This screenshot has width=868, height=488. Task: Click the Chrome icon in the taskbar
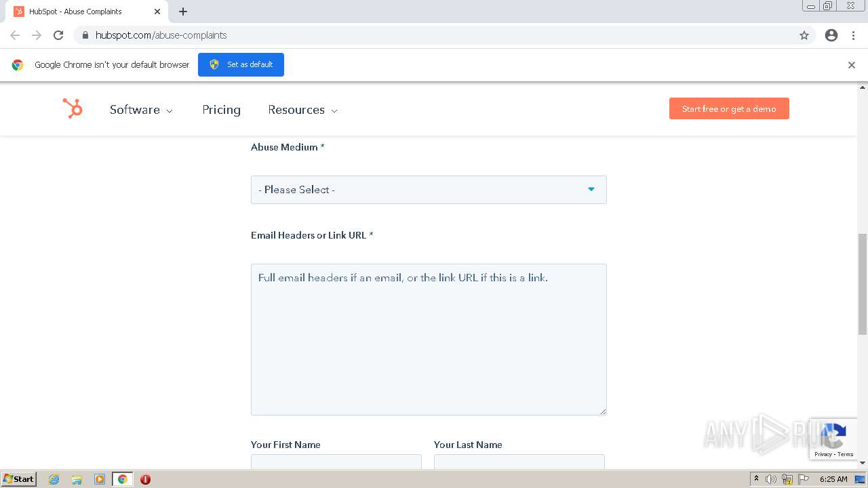point(122,479)
